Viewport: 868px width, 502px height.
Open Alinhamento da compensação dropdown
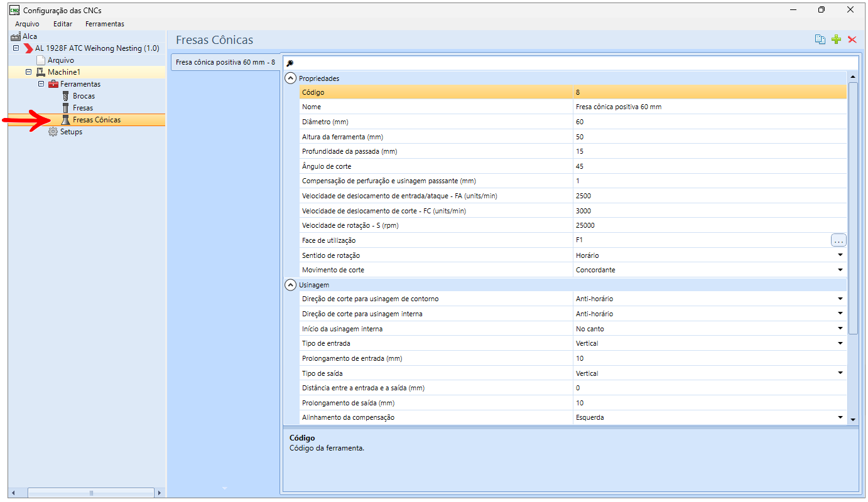[x=840, y=417]
